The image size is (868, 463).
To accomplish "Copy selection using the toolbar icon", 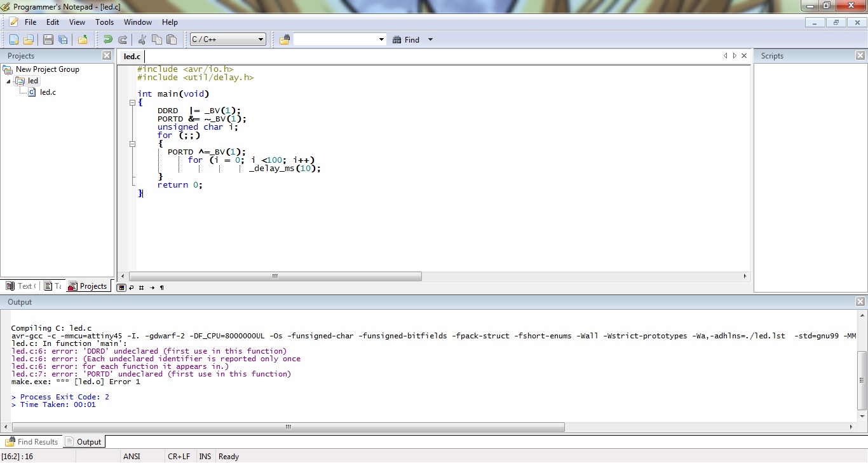I will click(157, 39).
